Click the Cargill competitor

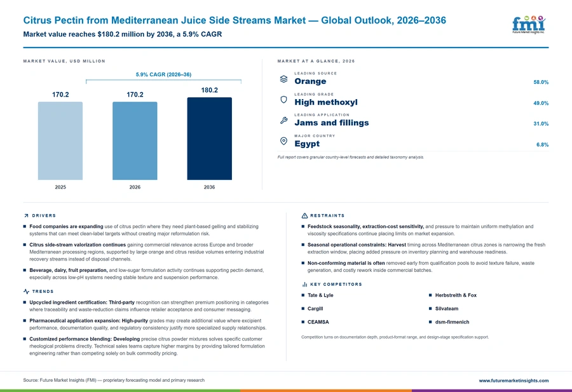click(315, 309)
